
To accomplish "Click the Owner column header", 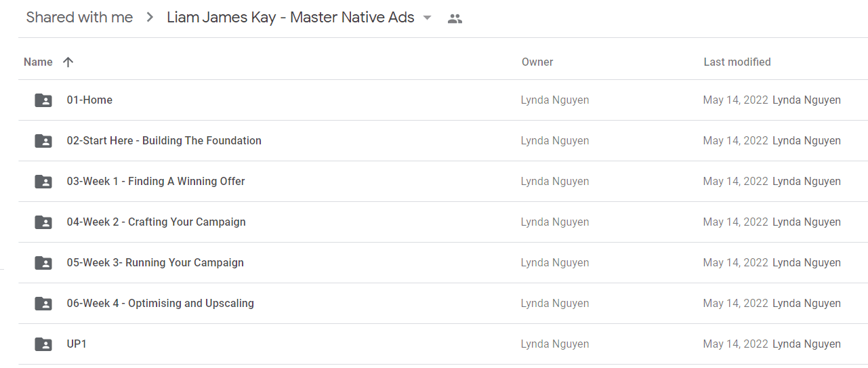I will tap(537, 62).
